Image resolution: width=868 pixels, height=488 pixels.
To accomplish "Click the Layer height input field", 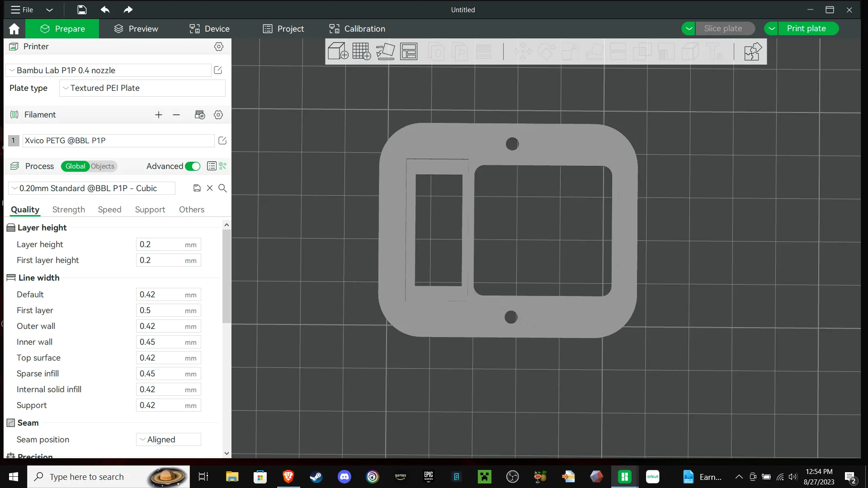I will [168, 244].
